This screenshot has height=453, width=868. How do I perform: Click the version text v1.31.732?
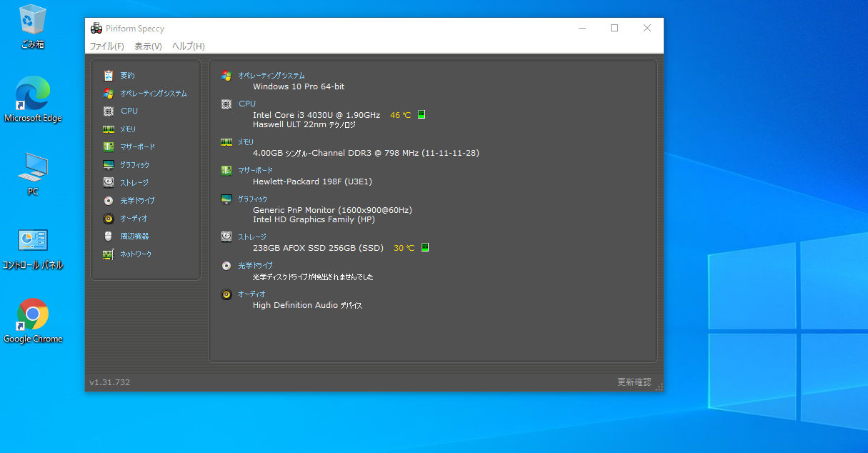(109, 382)
